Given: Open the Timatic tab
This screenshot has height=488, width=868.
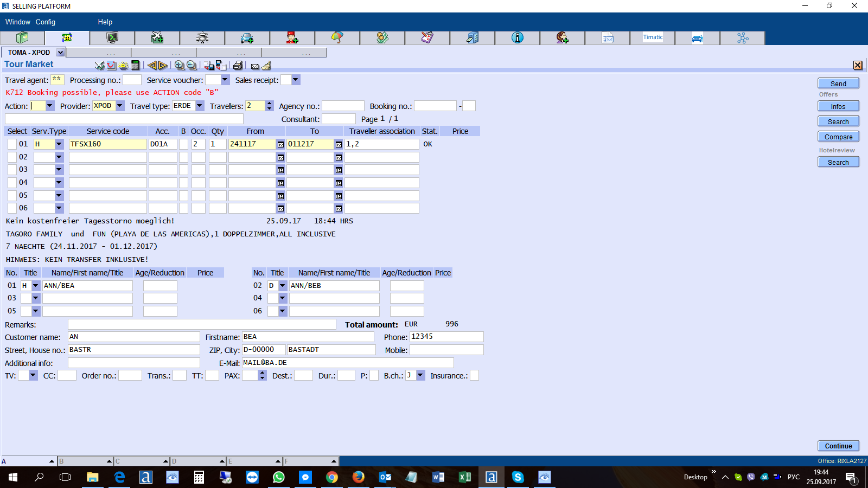Looking at the screenshot, I should (x=653, y=37).
